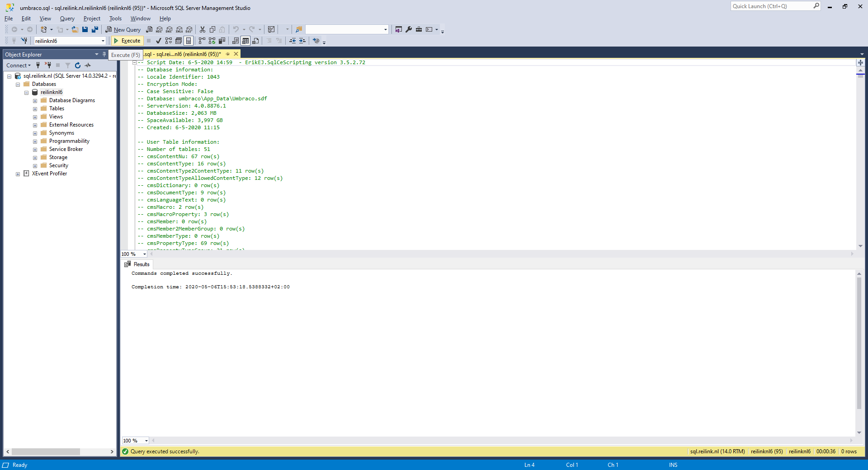Select the Results tab

[137, 264]
